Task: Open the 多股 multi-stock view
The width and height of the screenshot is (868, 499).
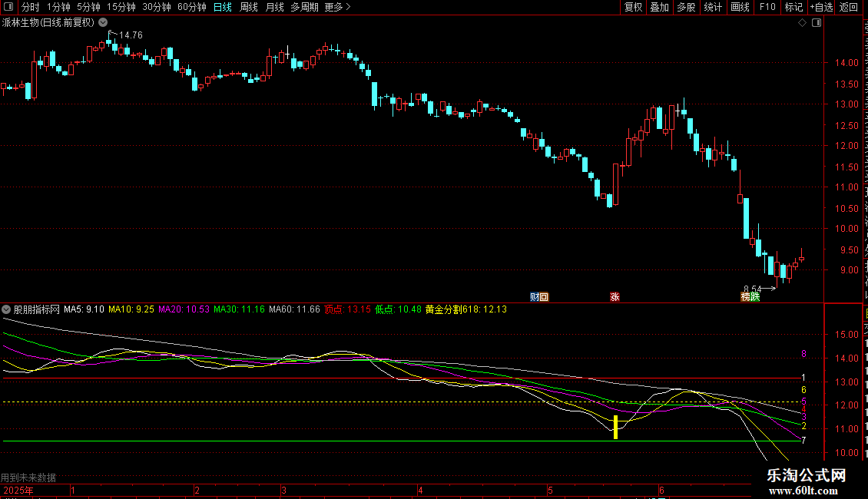Action: 686,7
